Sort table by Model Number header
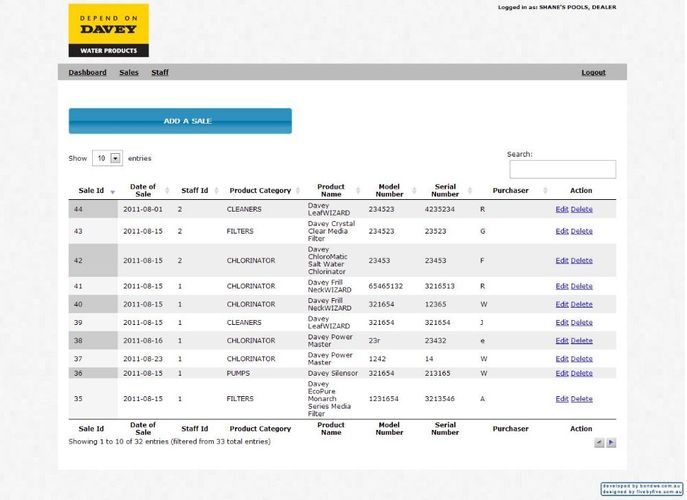This screenshot has width=687, height=500. click(389, 190)
